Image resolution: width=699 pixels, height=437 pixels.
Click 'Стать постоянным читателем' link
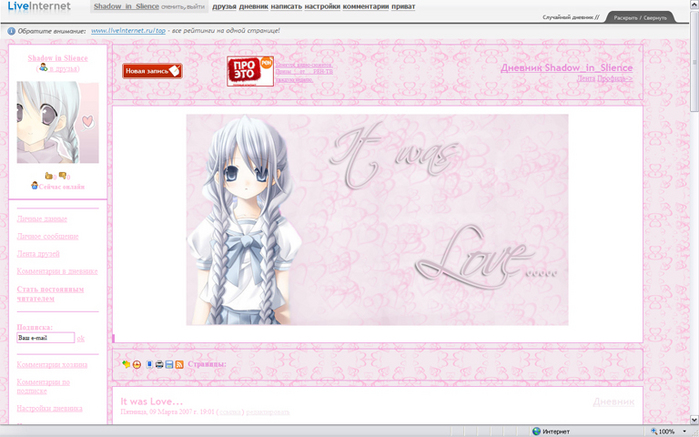click(x=50, y=294)
